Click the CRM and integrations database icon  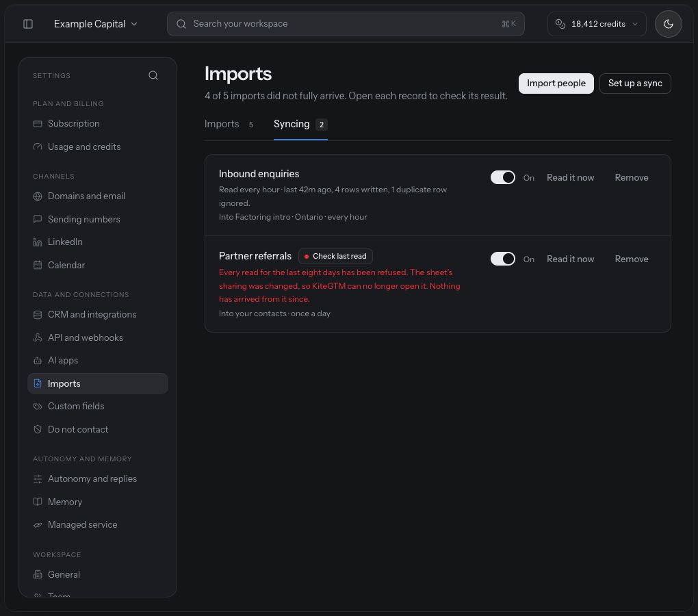point(38,315)
